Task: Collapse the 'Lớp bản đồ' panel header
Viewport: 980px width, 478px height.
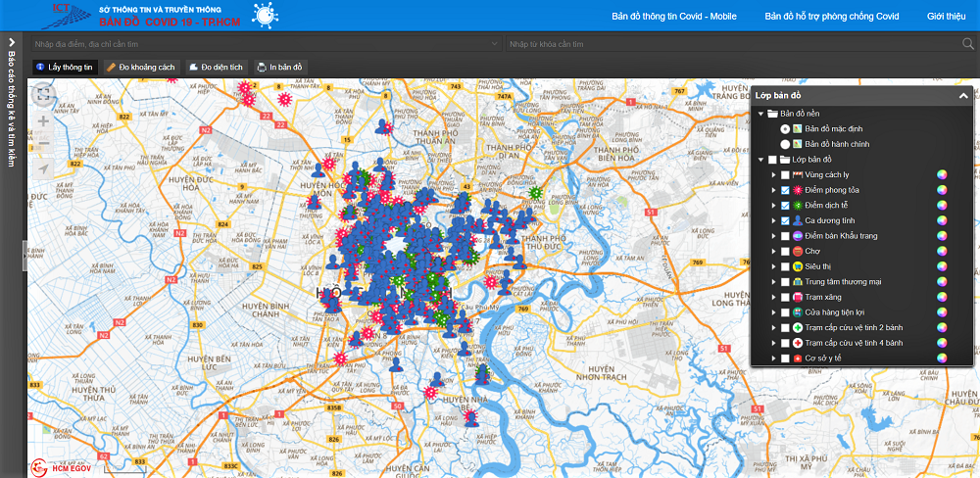Action: [x=963, y=96]
